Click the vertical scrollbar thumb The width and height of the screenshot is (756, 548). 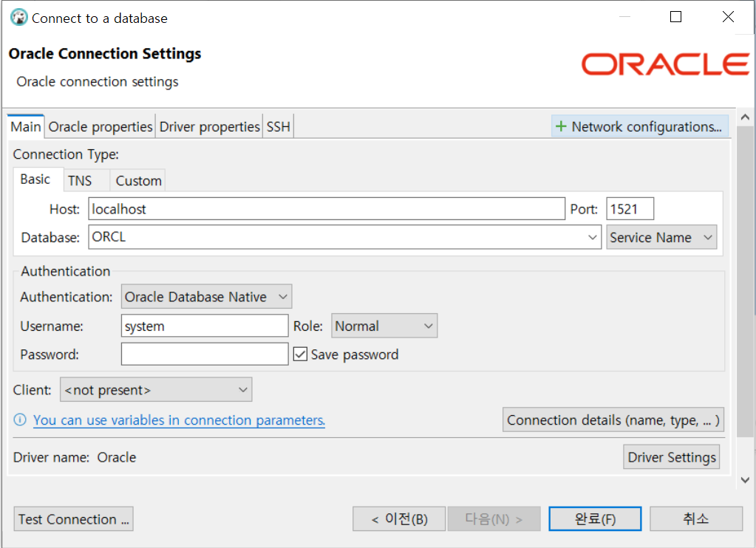[745, 282]
